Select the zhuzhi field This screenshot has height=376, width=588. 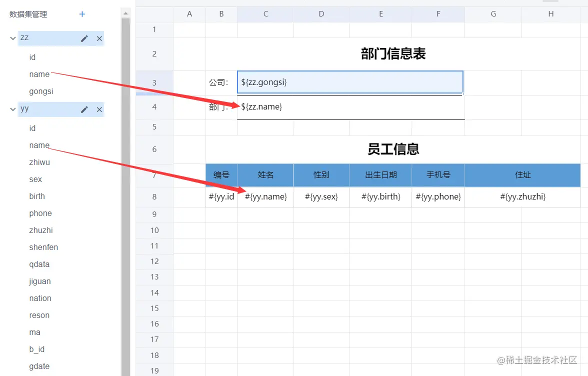41,230
